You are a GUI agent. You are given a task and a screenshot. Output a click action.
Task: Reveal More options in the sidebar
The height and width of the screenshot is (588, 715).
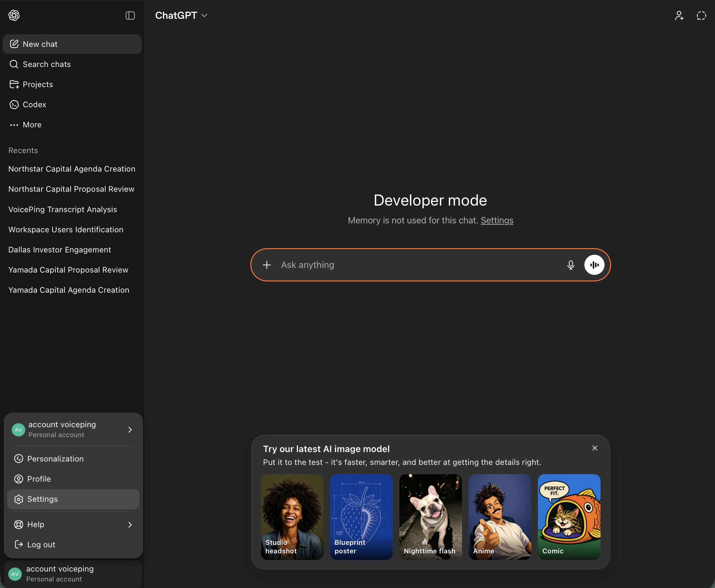pos(31,125)
